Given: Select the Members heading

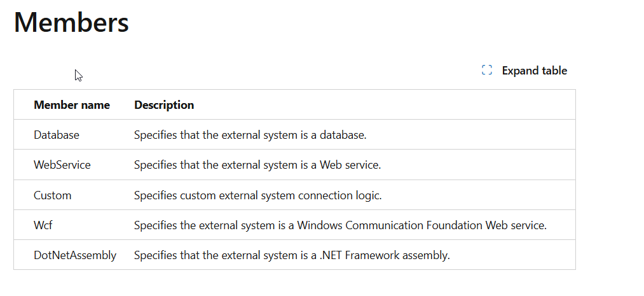Looking at the screenshot, I should (71, 22).
